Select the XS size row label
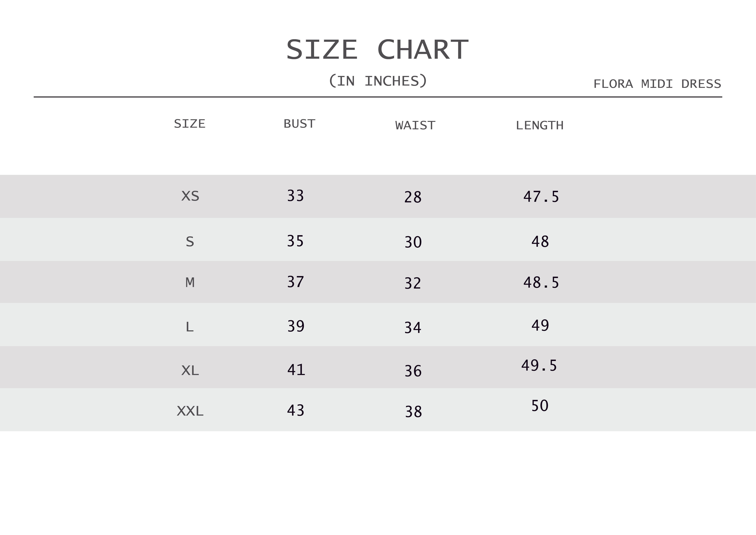This screenshot has width=756, height=535. pos(190,196)
